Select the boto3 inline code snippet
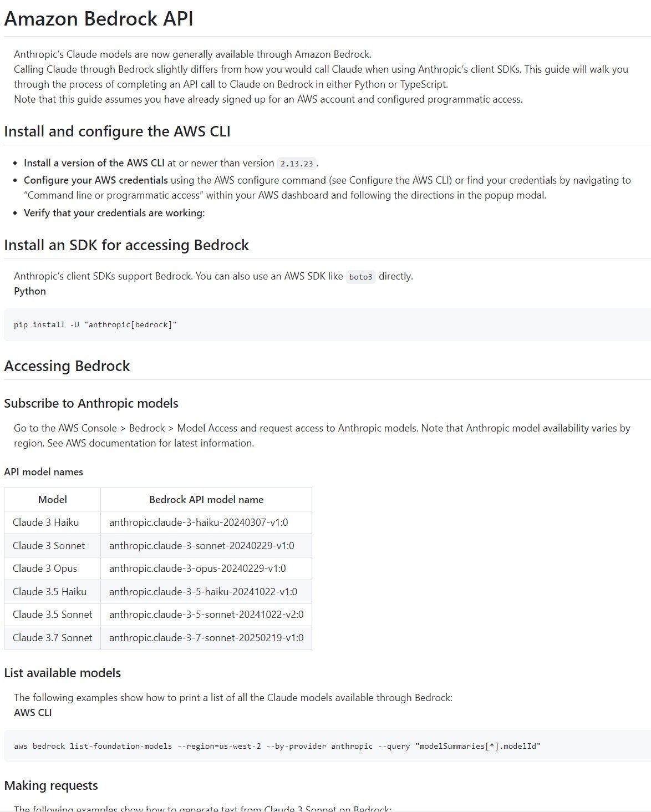 [x=360, y=277]
